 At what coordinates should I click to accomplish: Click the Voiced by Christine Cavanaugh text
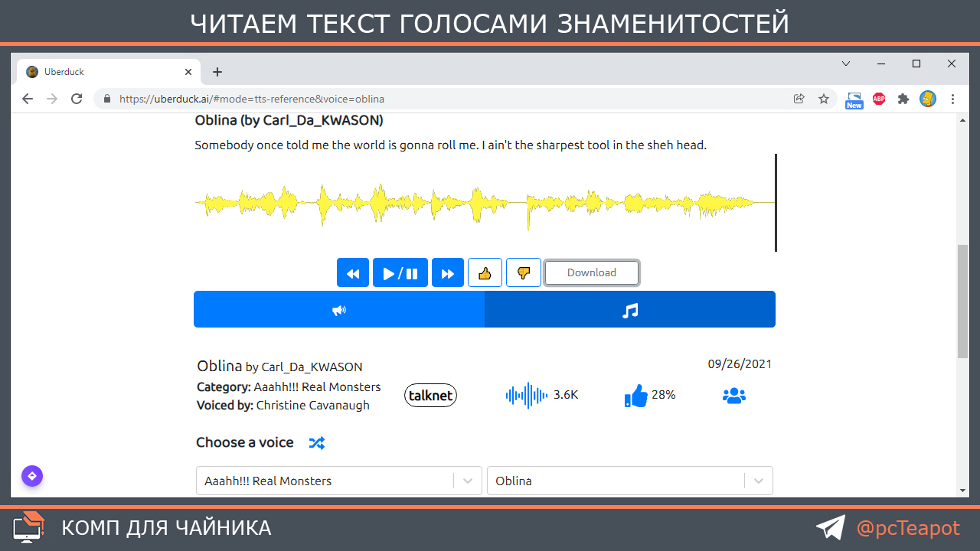(283, 405)
